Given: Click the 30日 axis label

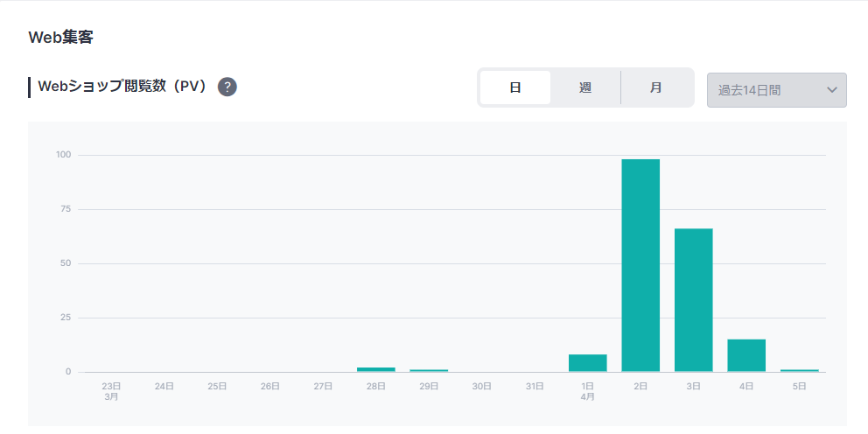Looking at the screenshot, I should (x=481, y=387).
